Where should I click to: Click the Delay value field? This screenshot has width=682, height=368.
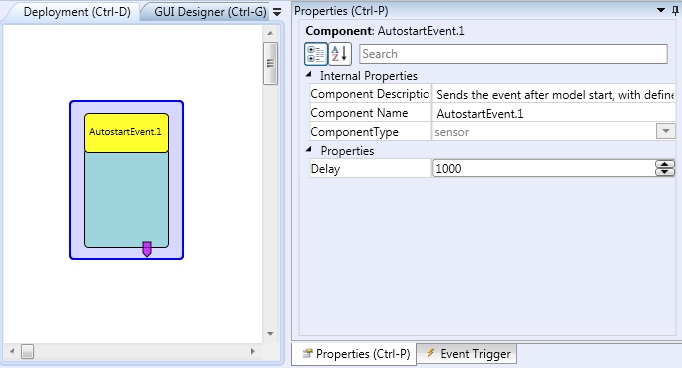(x=544, y=168)
